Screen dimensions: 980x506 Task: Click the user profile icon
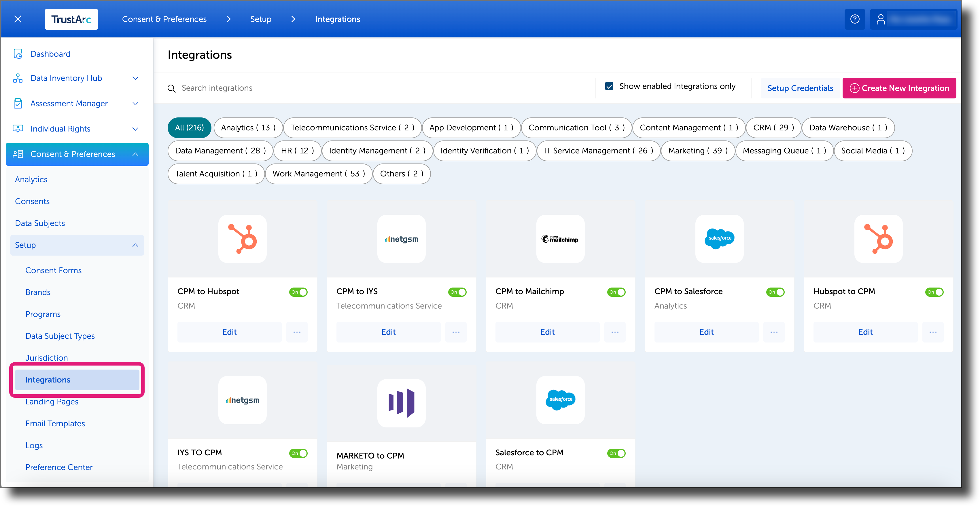(882, 19)
